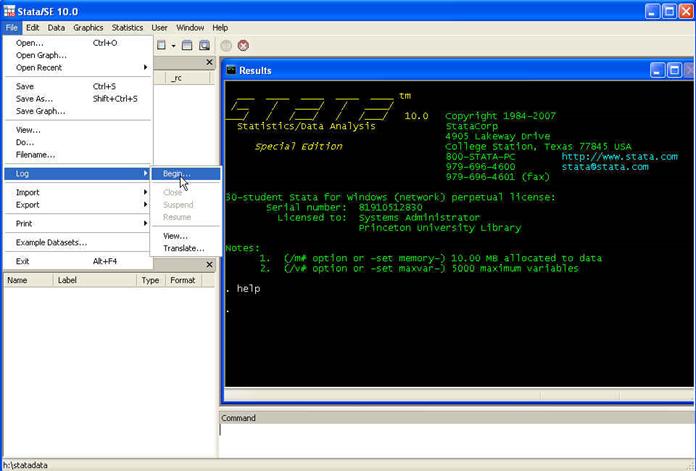Open the toolbar window dropdown arrow
The height and width of the screenshot is (471, 696).
click(173, 45)
